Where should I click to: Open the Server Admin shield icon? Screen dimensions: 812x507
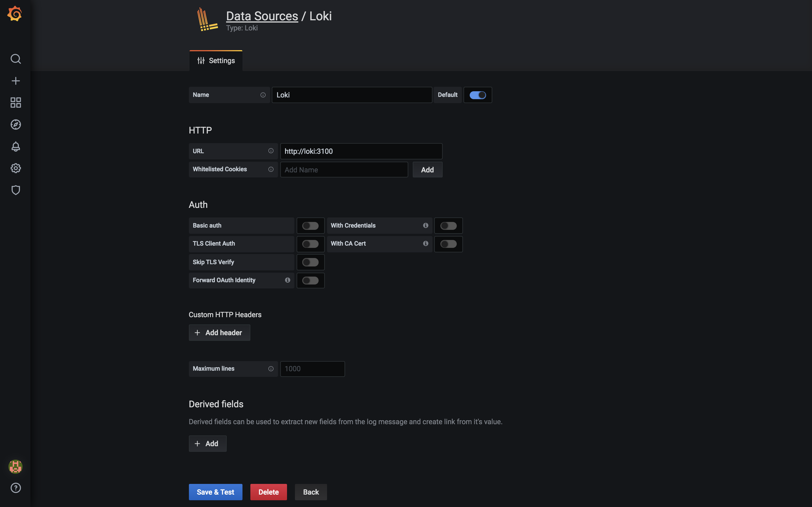point(16,190)
